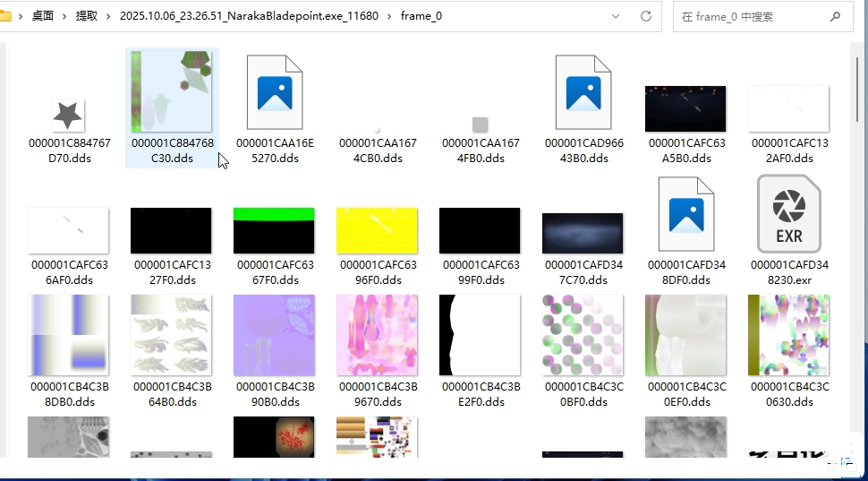Screen dimensions: 868x481
Task: Select image file icon 000001CAD96643B0.dds
Action: pos(583,92)
